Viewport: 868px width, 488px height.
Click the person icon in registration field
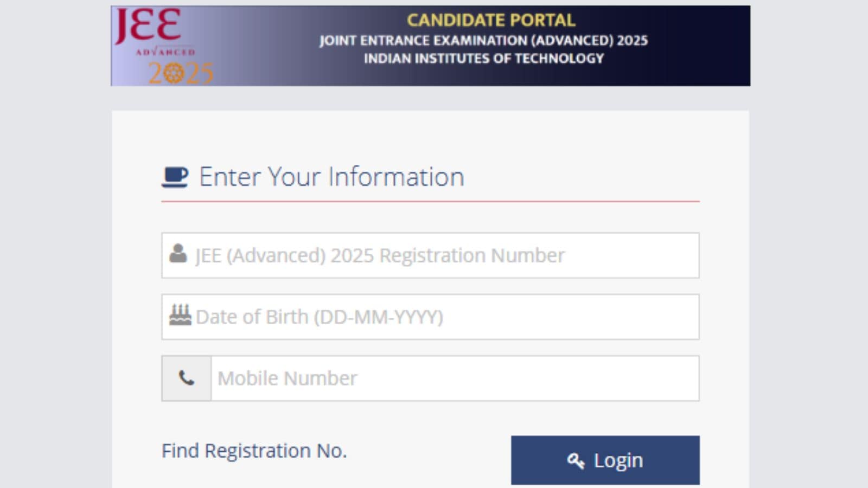point(179,254)
